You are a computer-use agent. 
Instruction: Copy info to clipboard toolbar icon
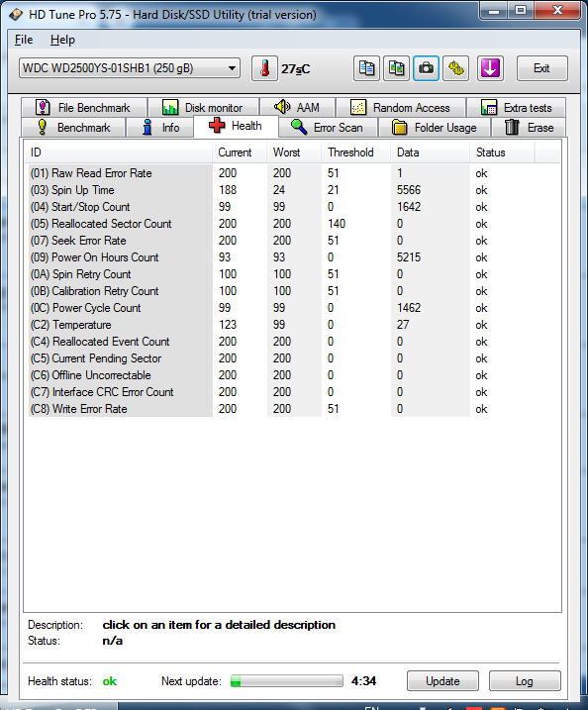click(x=366, y=68)
